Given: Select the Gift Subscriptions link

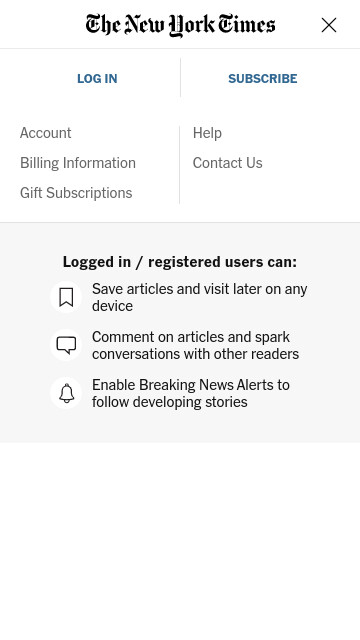Looking at the screenshot, I should (x=76, y=193).
